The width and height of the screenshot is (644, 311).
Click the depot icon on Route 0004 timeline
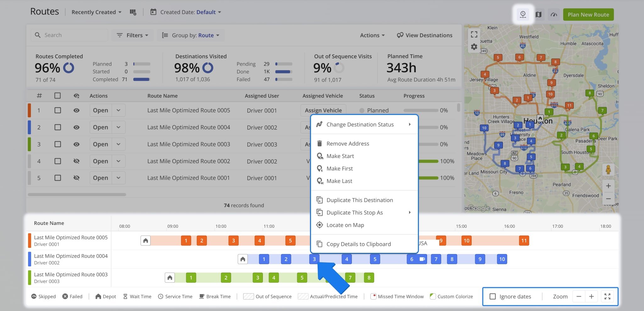[x=243, y=259]
